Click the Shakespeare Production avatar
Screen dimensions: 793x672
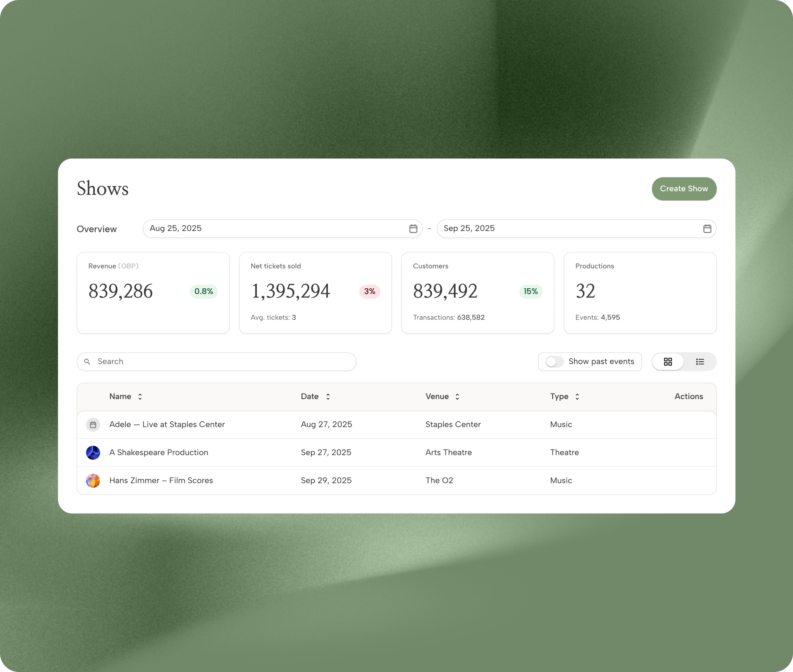(x=93, y=453)
